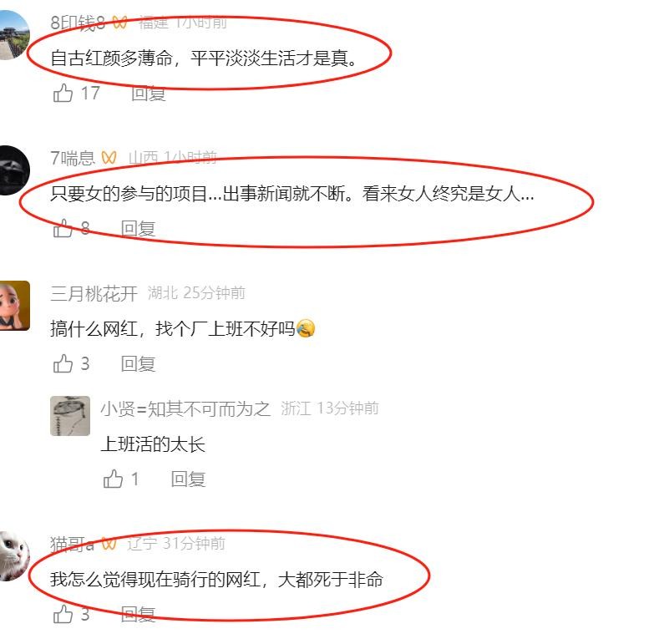This screenshot has height=644, width=649.
Task: Open 7喘息's profile via username
Action: [73, 158]
